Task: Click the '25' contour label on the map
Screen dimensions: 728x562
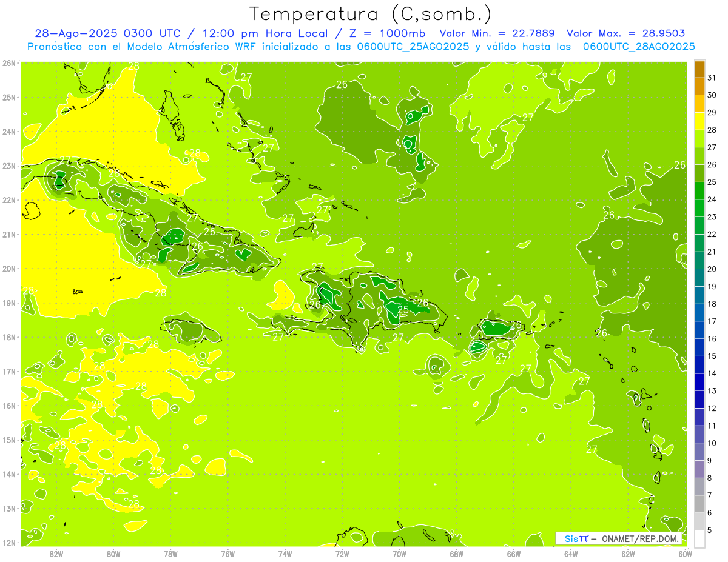Action: (x=402, y=310)
